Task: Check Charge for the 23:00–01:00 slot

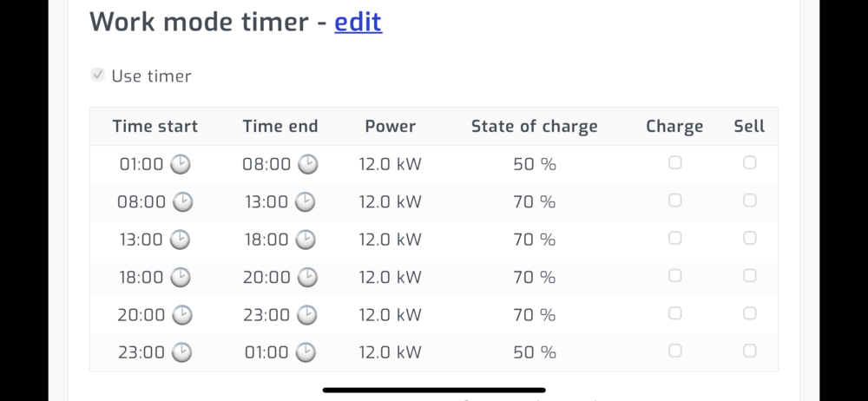Action: (x=674, y=351)
